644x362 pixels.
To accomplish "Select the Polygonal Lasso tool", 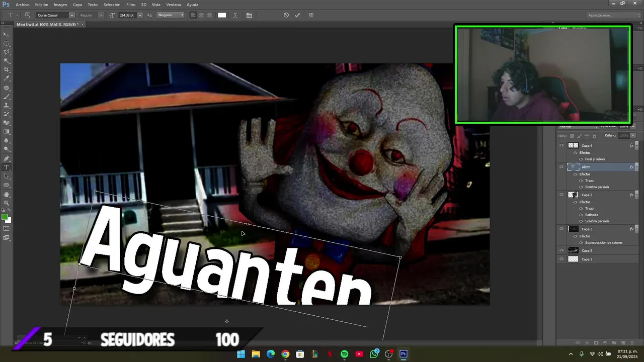I will click(7, 52).
